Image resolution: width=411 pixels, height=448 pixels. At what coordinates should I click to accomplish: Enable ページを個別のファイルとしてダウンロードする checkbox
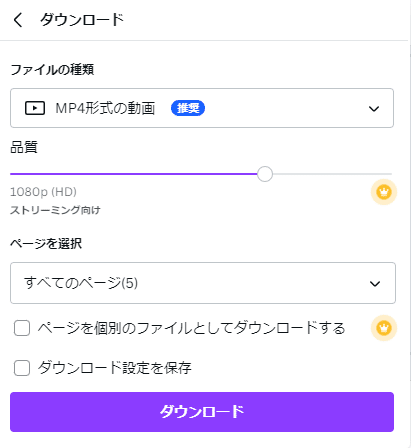pyautogui.click(x=22, y=328)
